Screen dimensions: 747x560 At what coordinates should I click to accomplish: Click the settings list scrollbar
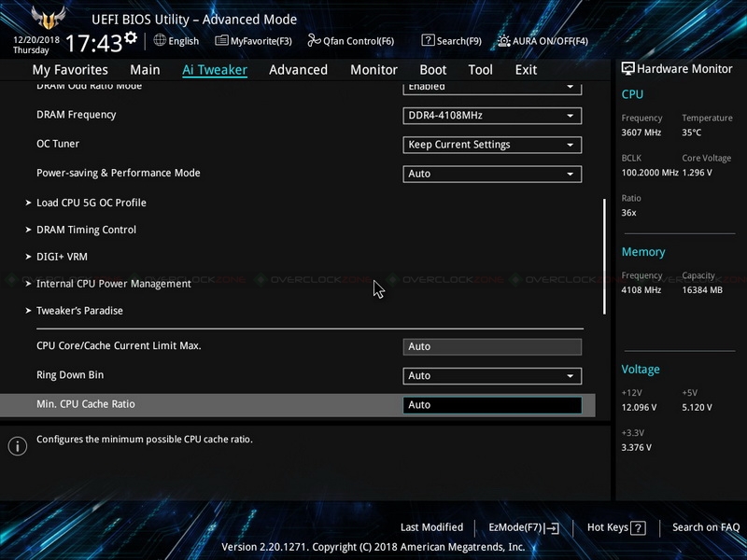pyautogui.click(x=604, y=256)
